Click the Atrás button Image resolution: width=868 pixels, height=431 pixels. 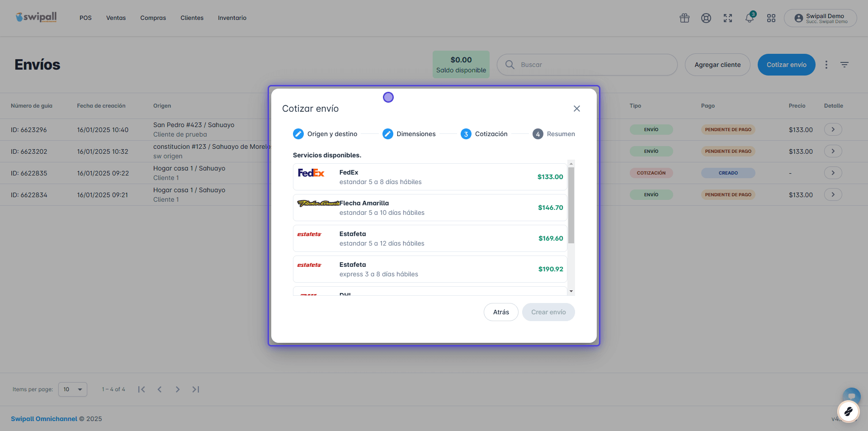pyautogui.click(x=501, y=312)
